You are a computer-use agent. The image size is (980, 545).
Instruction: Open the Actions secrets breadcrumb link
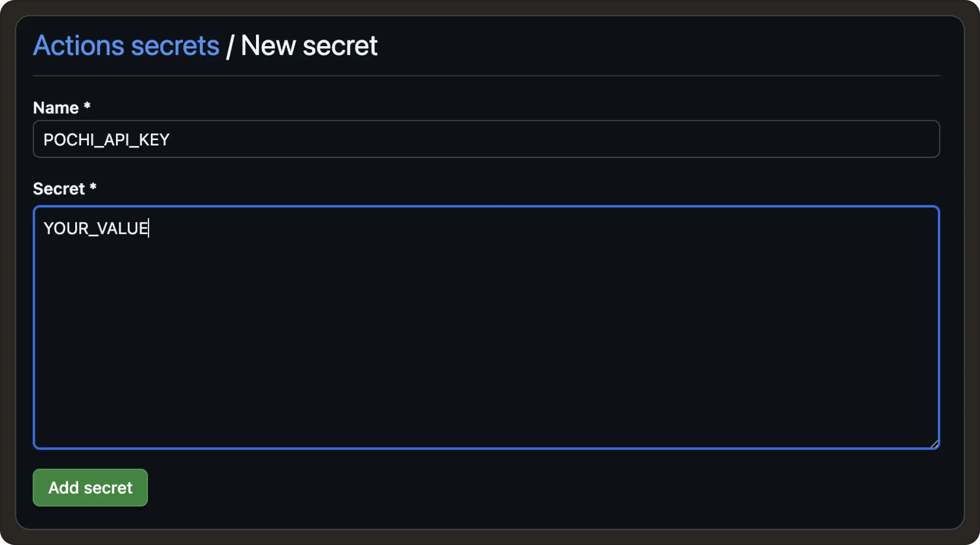(126, 45)
